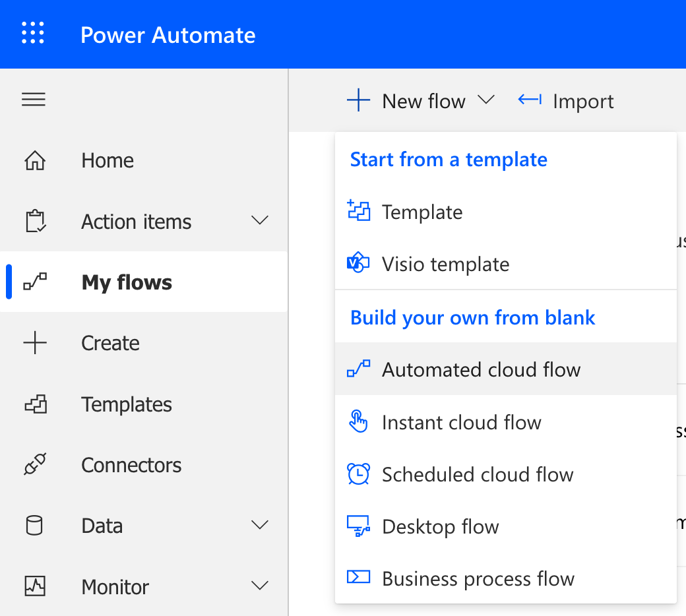686x616 pixels.
Task: Click the 'Start from a template' heading
Action: 449,160
